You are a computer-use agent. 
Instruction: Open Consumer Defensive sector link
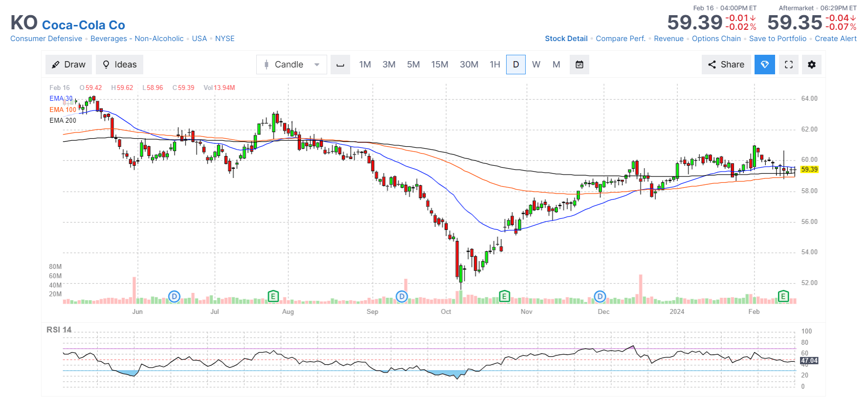point(46,39)
